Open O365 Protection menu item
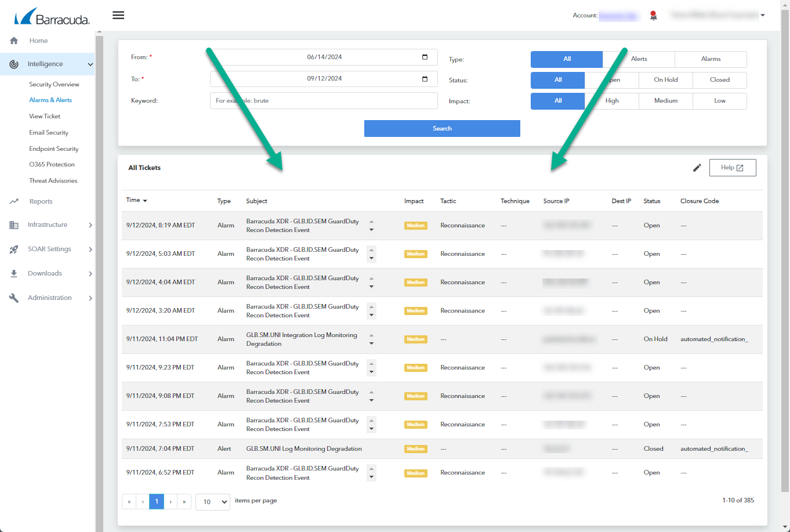The width and height of the screenshot is (790, 532). tap(52, 165)
